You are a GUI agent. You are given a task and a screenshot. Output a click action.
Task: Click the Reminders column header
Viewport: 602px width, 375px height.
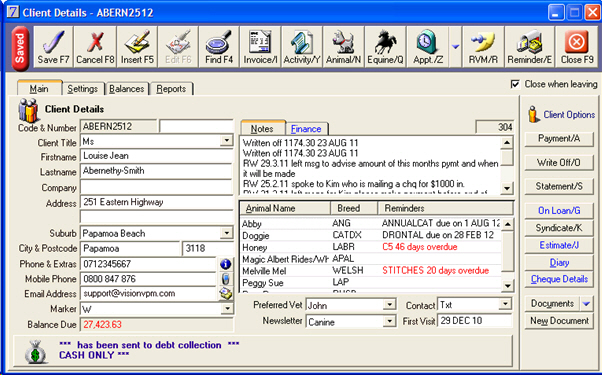pos(445,208)
